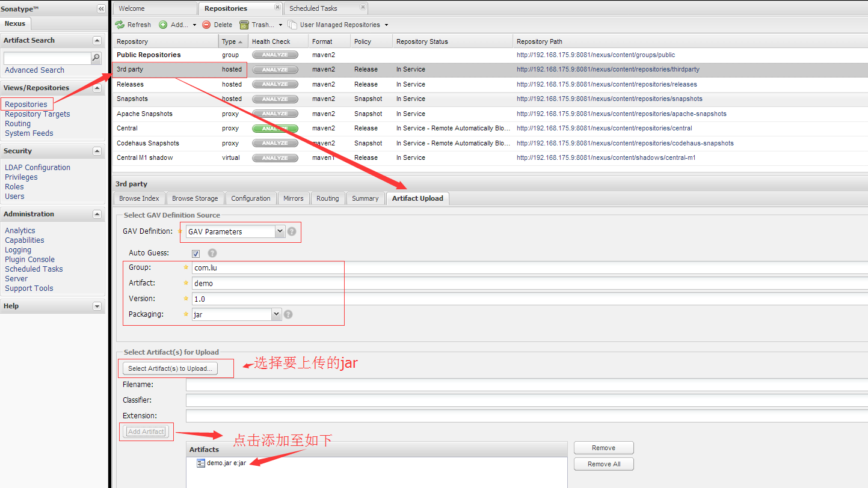Click the demo.jar file icon in Artifacts
Viewport: 868px width, 488px height.
(201, 463)
